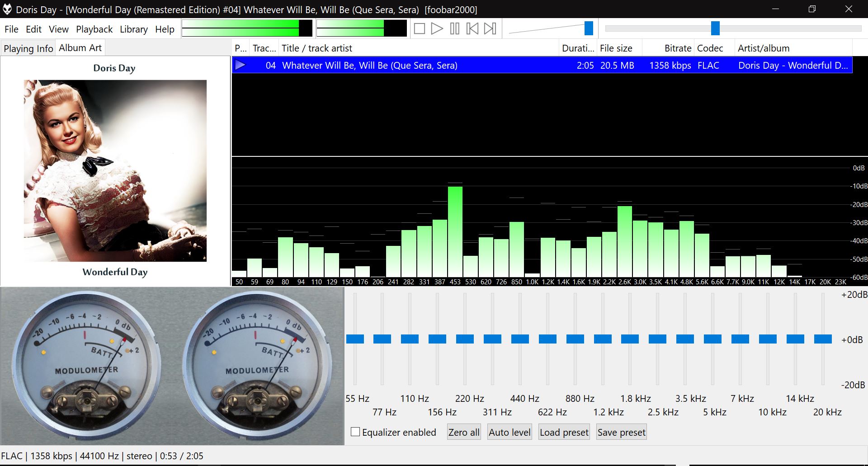The image size is (868, 466).
Task: Restore down the foobar2000 window
Action: pyautogui.click(x=812, y=9)
